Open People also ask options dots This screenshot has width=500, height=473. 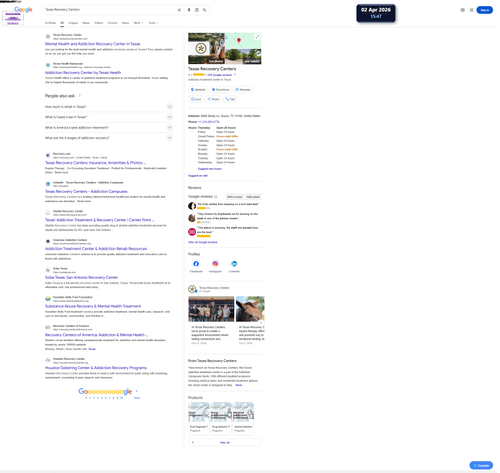[x=80, y=96]
